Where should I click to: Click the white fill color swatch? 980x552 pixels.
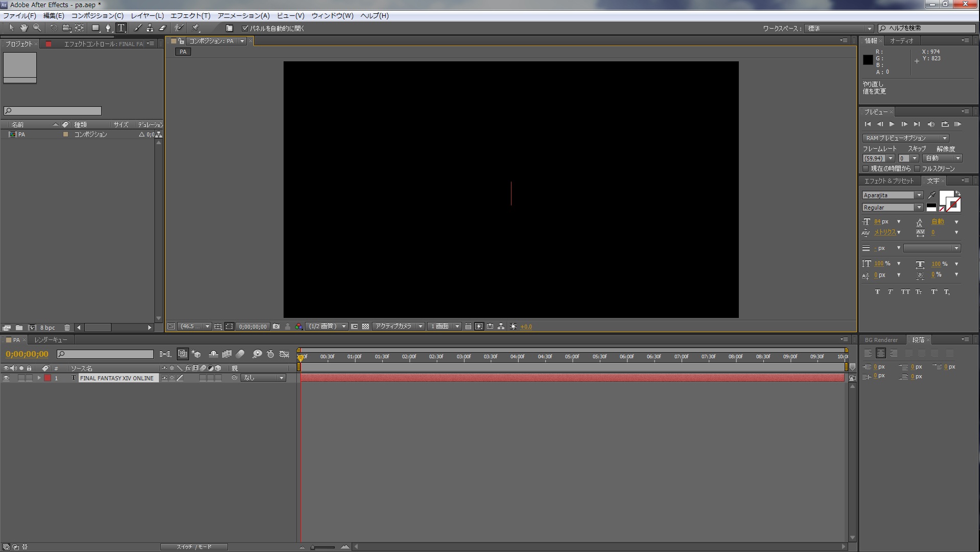pos(945,197)
